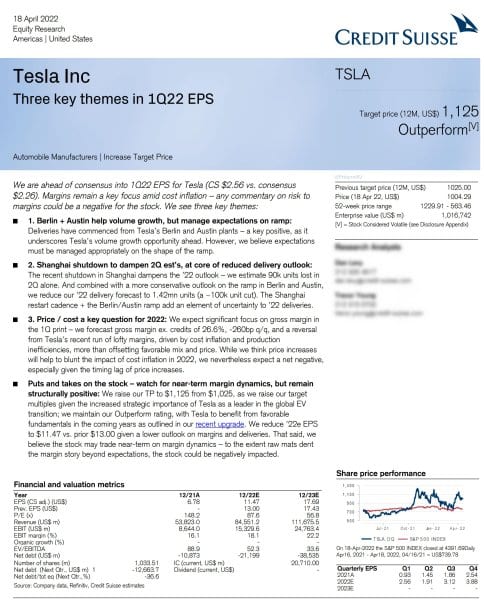This screenshot has height=600, width=484.
Task: Select the 12/22E column header
Action: point(249,495)
